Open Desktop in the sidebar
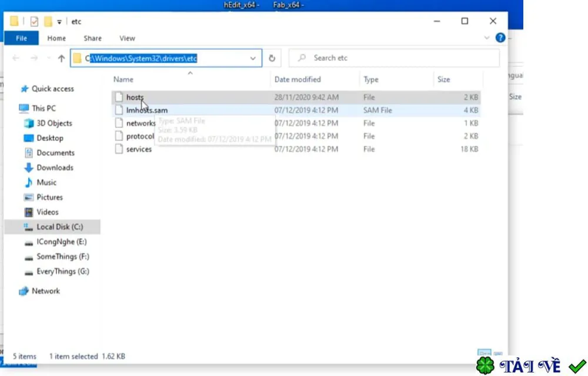The width and height of the screenshot is (588, 376). [49, 138]
